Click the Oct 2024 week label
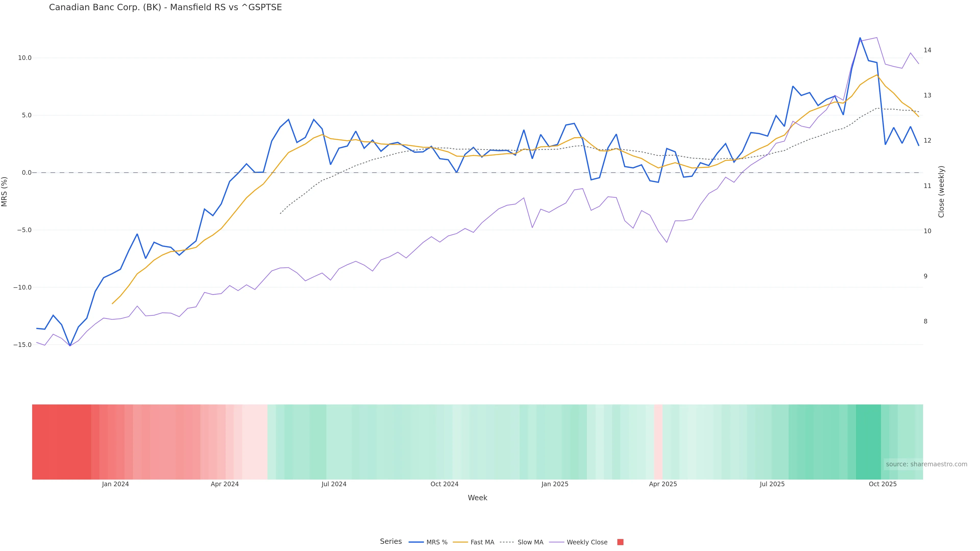Viewport: 980px width, 551px height. [x=444, y=484]
